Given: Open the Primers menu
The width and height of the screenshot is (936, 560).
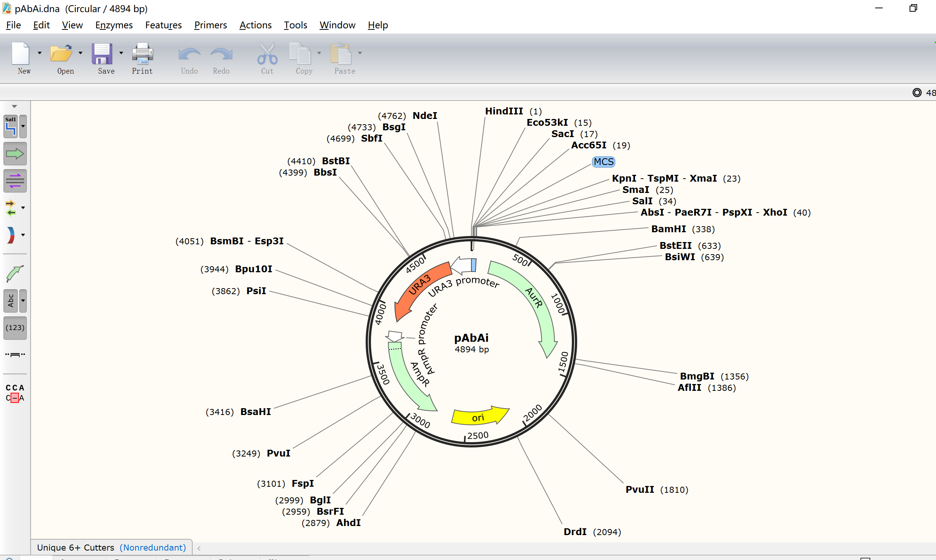Looking at the screenshot, I should point(210,25).
